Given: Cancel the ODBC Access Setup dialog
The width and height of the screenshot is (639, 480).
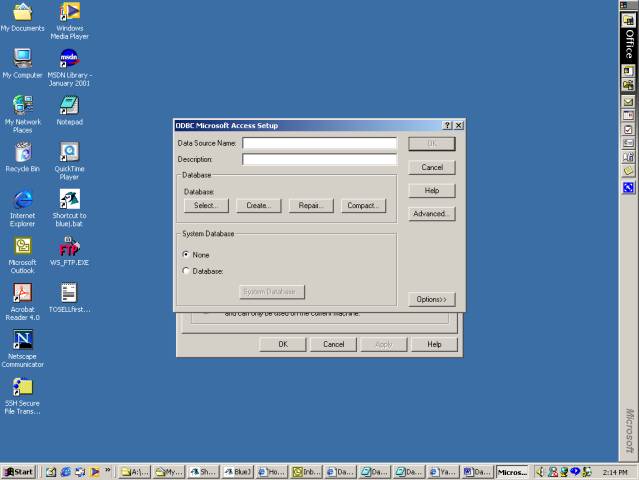Looking at the screenshot, I should pos(432,167).
